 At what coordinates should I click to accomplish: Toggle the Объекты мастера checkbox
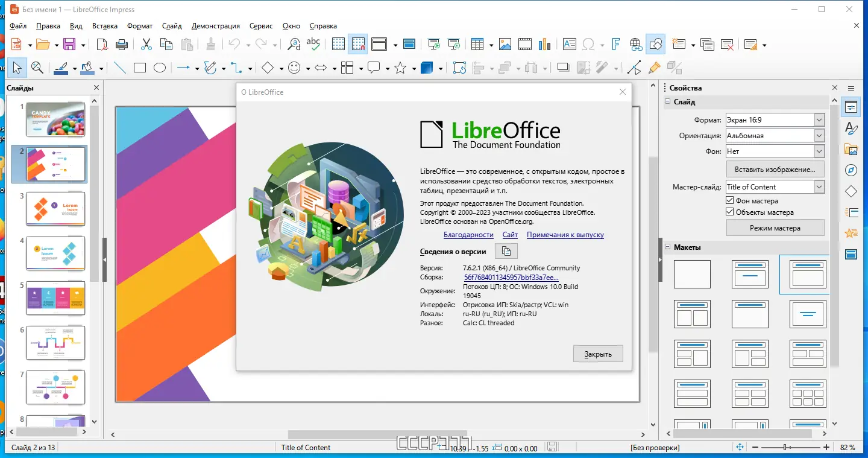pos(730,212)
